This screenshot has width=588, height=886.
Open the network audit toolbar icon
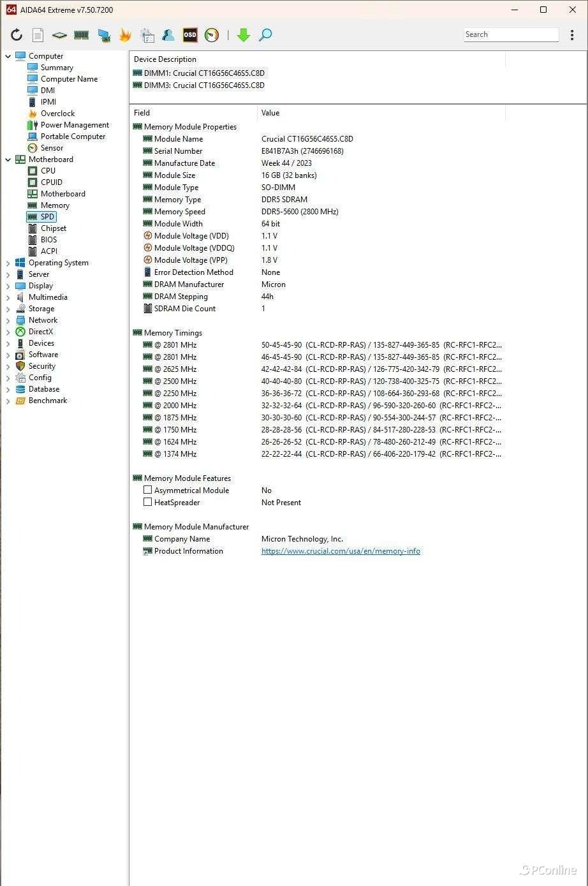coord(103,35)
